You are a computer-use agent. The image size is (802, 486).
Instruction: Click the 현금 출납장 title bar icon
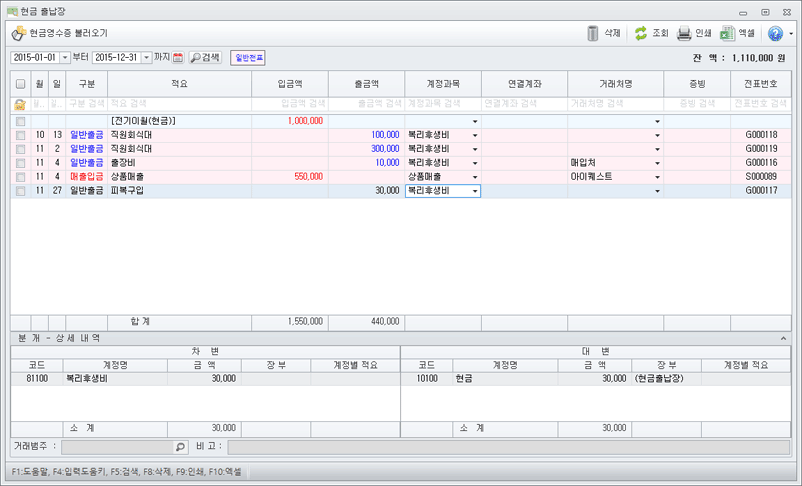tap(12, 11)
